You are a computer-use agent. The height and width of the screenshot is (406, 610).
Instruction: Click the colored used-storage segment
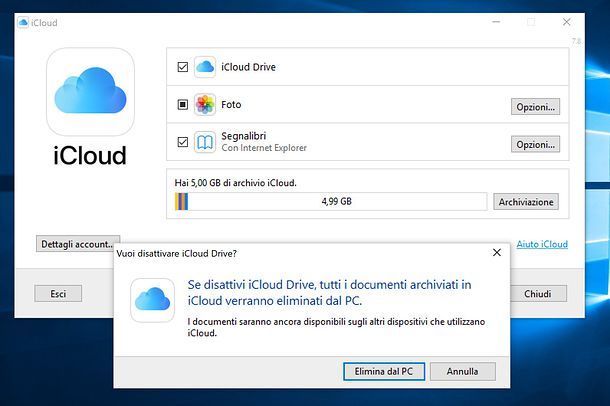[181, 201]
